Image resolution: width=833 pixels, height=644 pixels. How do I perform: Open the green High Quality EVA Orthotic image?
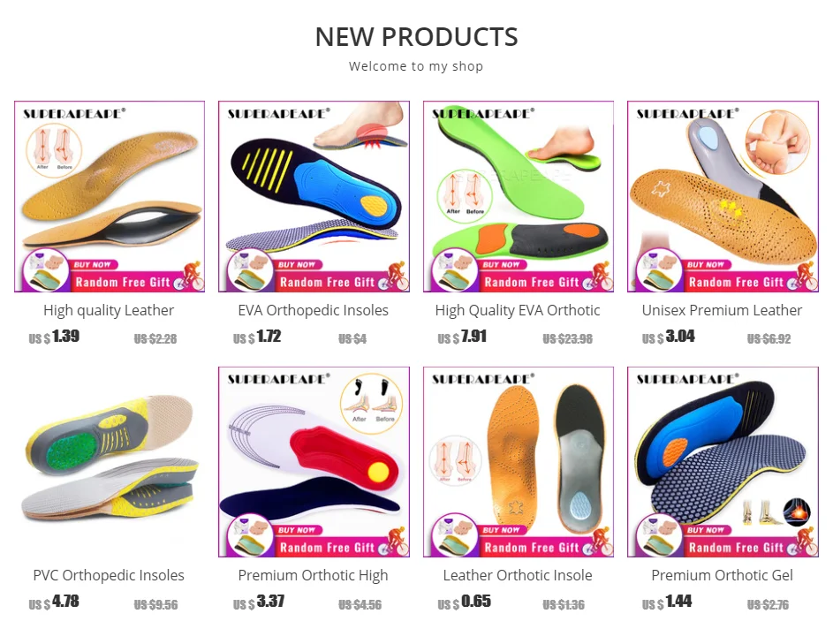point(519,196)
